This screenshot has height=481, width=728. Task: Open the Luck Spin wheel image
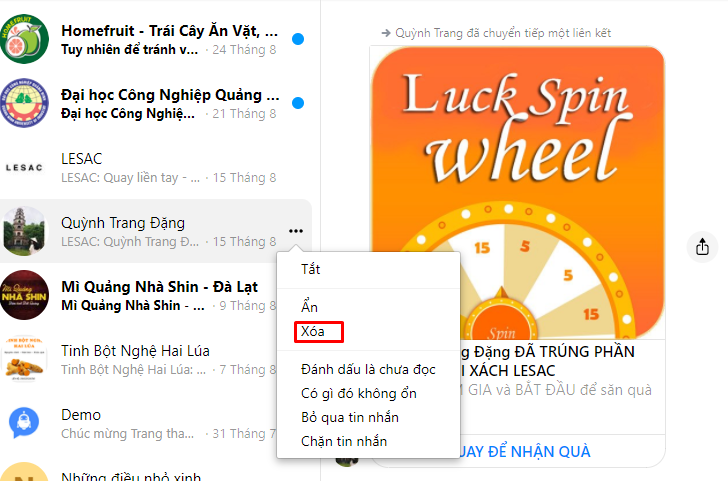click(518, 193)
